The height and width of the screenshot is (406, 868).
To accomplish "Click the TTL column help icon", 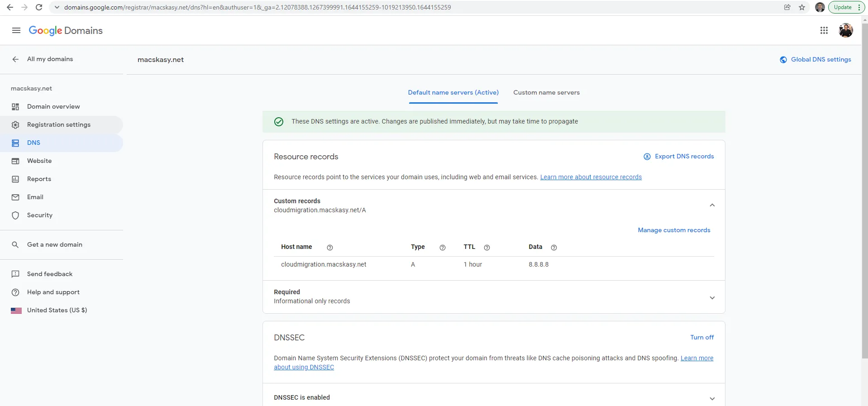I will pos(487,248).
